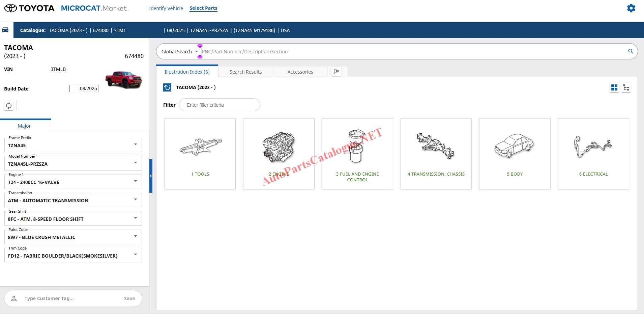
Task: Collapse the left panel with splitter handle
Action: click(151, 176)
